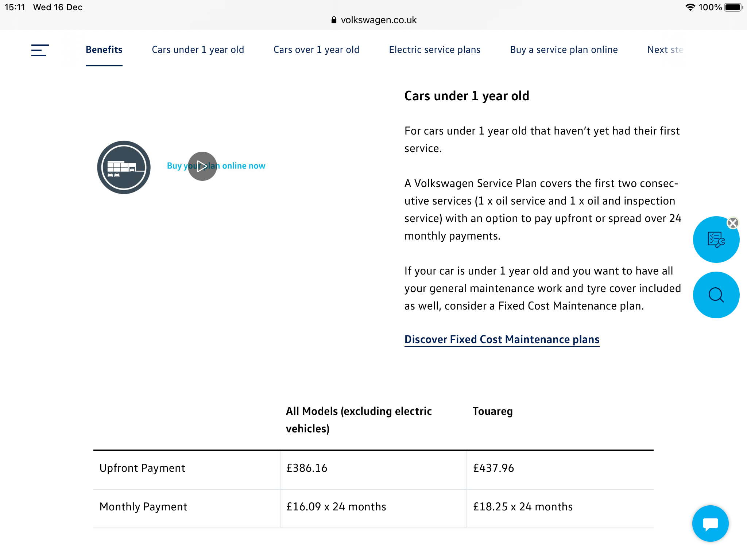This screenshot has height=560, width=747.
Task: Open the search floating button
Action: point(716,295)
